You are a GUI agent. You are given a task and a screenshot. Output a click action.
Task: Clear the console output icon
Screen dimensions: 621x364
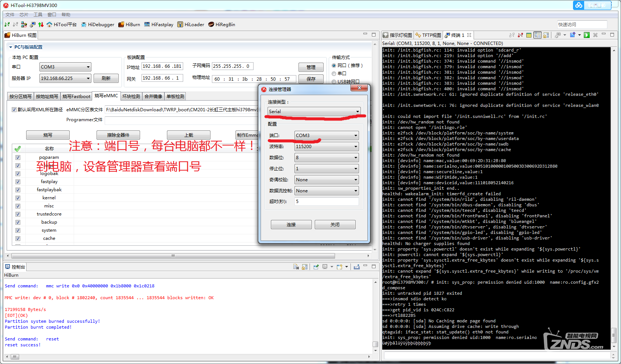point(296,267)
